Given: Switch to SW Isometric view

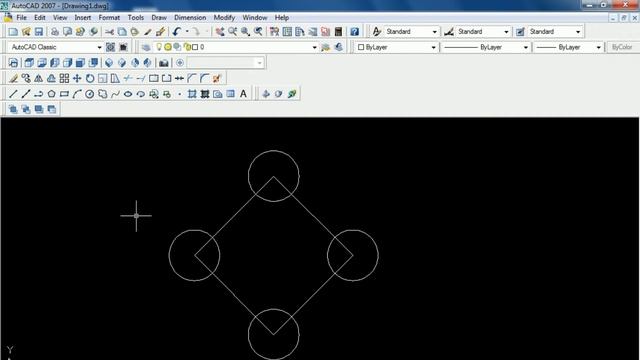Looking at the screenshot, I should [109, 63].
